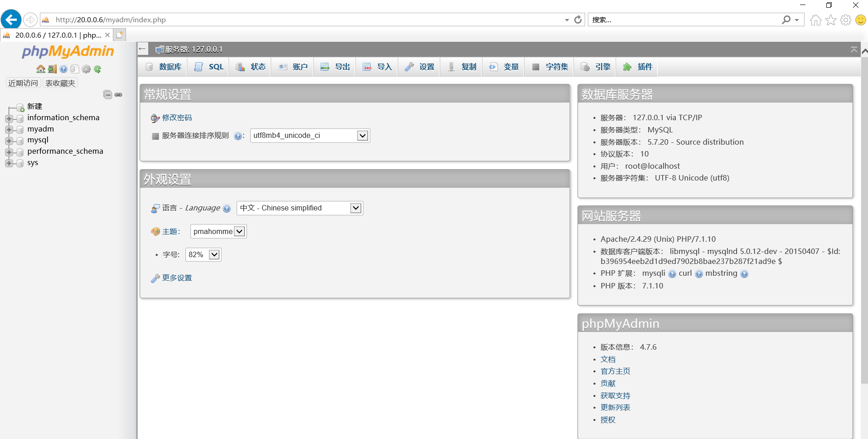Switch to the 变量 tab
868x439 pixels.
click(x=504, y=67)
